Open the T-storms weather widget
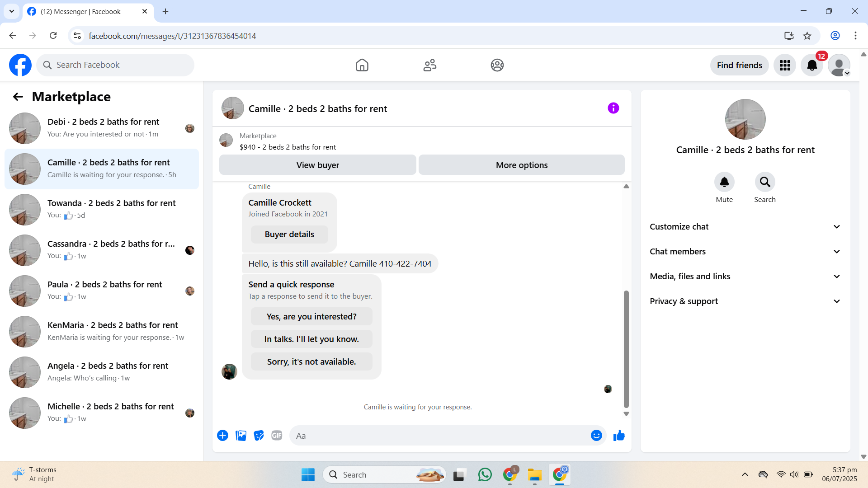Screen dimensions: 868x488 [x=34, y=474]
